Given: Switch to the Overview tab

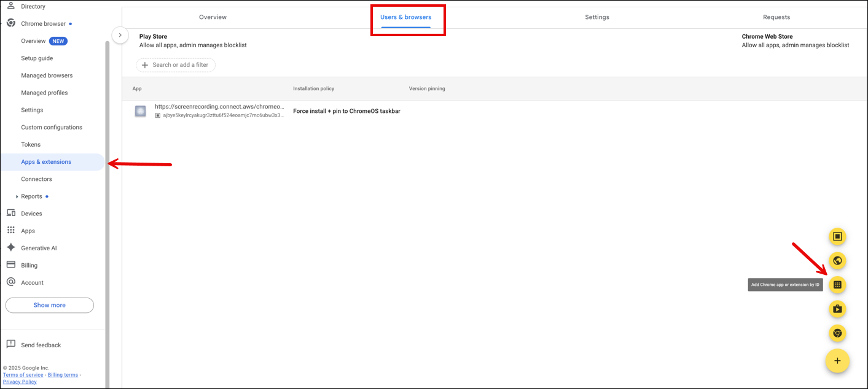Looking at the screenshot, I should coord(213,17).
